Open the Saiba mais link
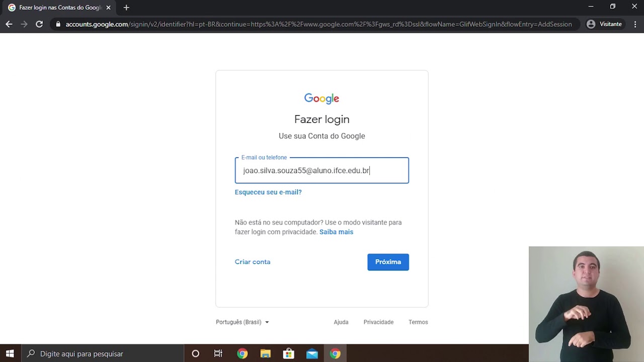 click(x=336, y=232)
